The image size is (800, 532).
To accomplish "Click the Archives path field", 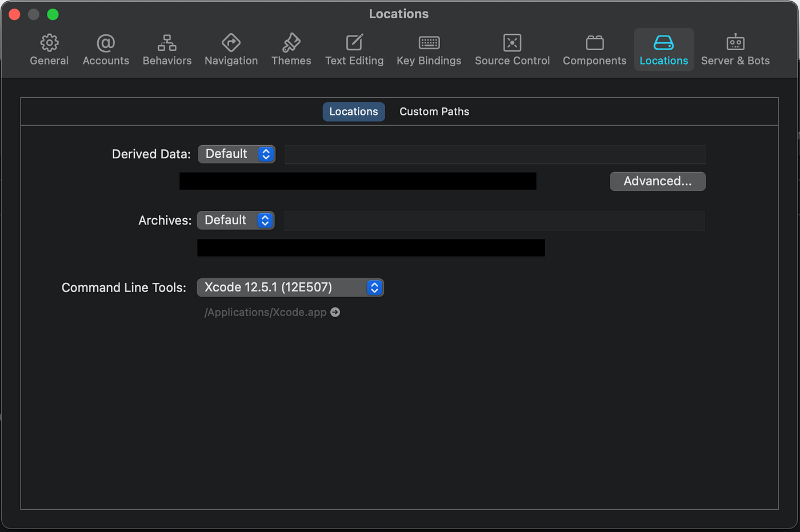I will [494, 221].
